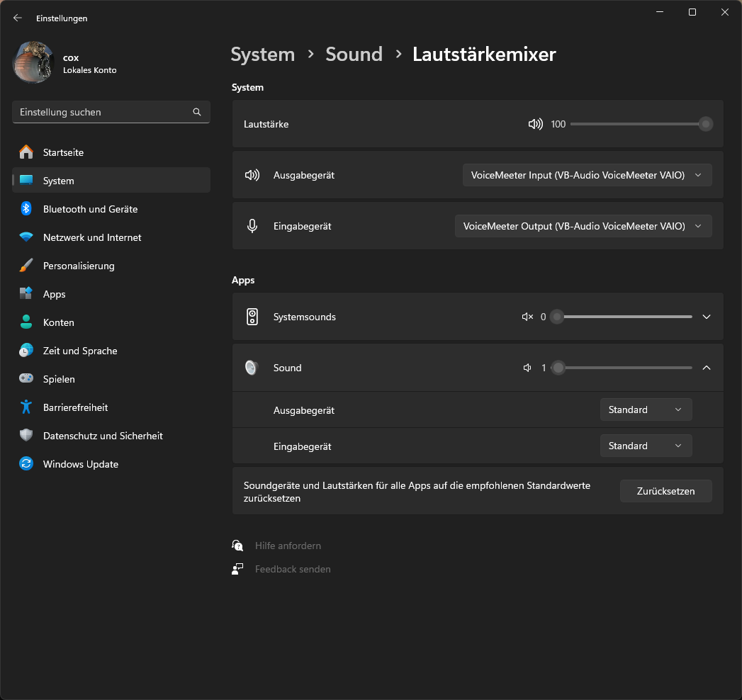Screen dimensions: 742x700
Task: Open Sound app Eingabegerät Standard dropdown
Action: (646, 446)
